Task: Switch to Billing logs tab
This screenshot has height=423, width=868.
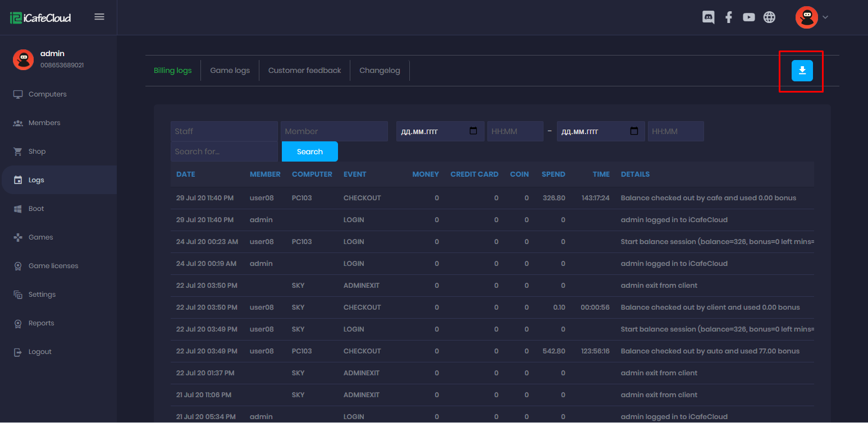Action: (x=173, y=71)
